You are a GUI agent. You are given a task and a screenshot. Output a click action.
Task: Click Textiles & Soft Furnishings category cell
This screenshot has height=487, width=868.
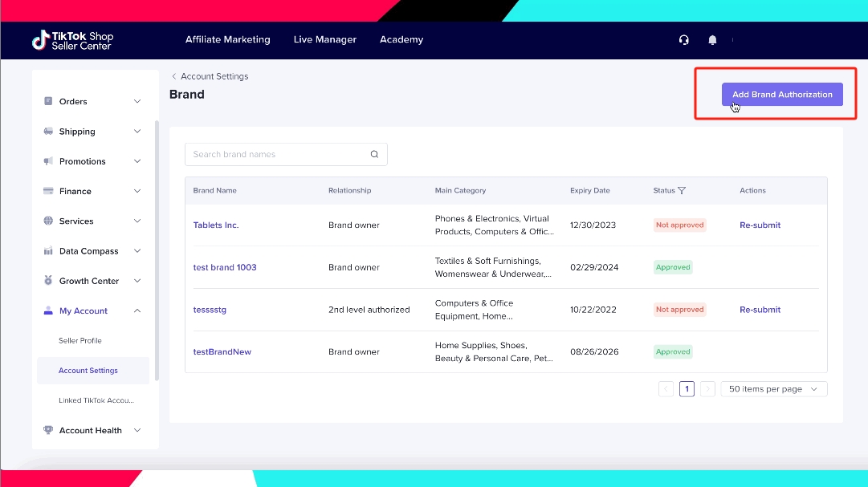click(x=493, y=267)
